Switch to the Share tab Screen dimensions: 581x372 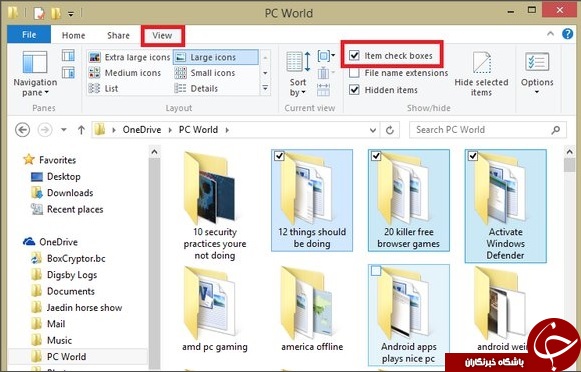pos(118,36)
